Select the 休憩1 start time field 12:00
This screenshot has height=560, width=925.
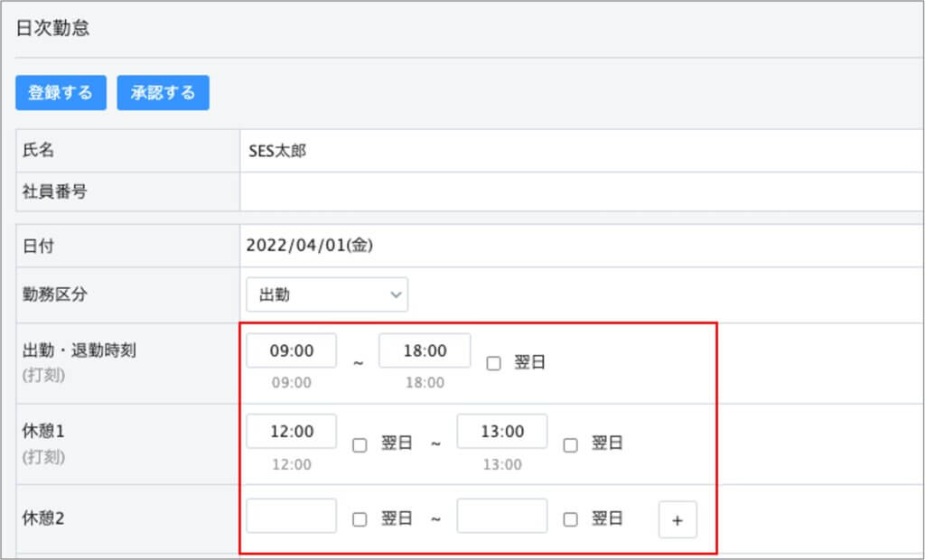(291, 432)
